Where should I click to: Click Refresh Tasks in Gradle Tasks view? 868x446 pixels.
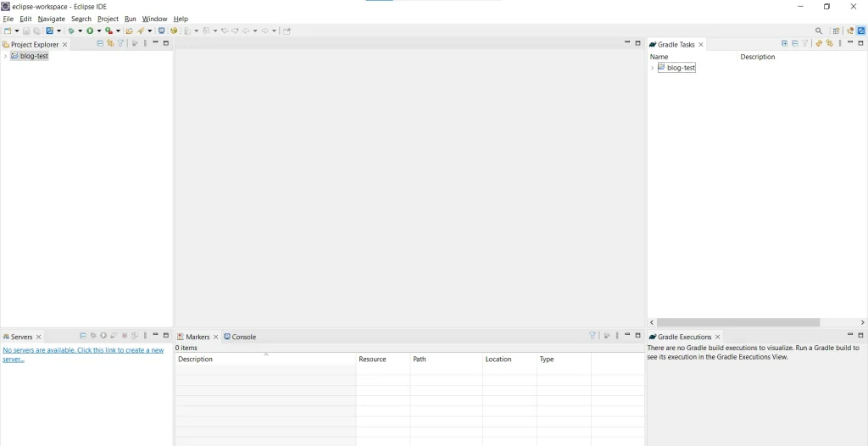[819, 43]
